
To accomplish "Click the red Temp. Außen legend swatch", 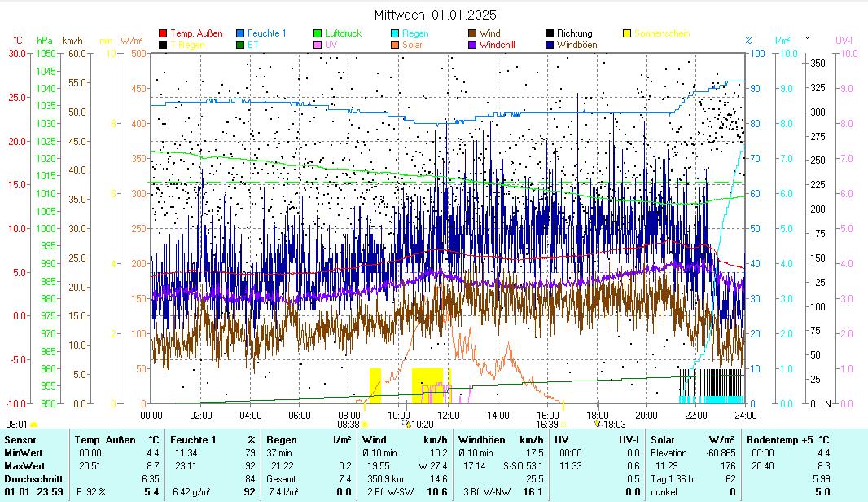I will (x=163, y=34).
